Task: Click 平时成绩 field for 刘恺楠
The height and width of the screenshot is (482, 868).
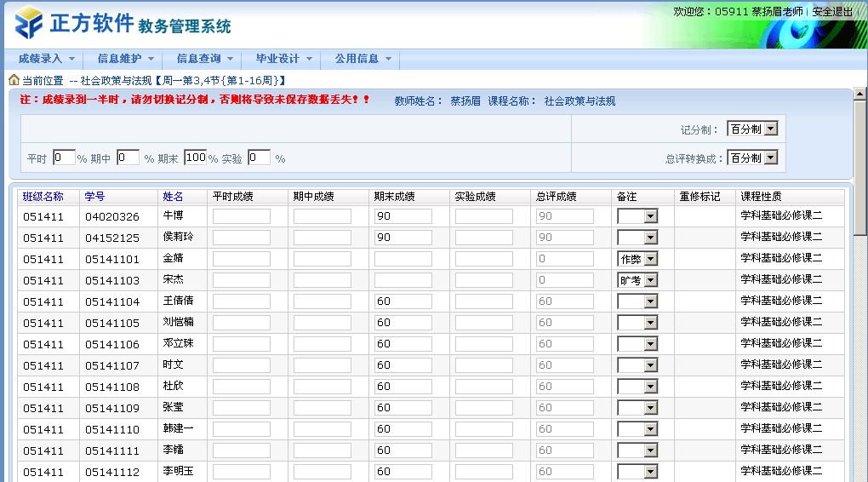Action: coord(242,323)
